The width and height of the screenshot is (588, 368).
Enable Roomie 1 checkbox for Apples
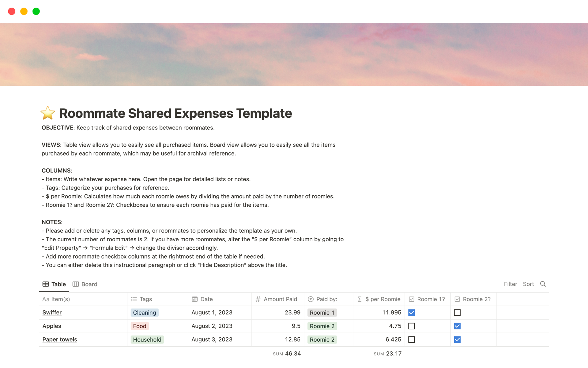[412, 326]
